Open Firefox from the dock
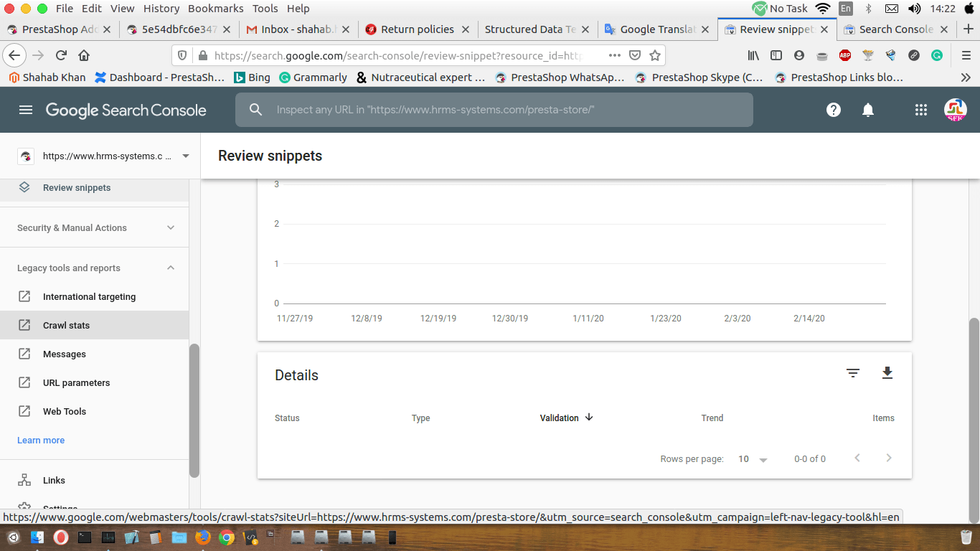Image resolution: width=980 pixels, height=551 pixels. click(202, 537)
